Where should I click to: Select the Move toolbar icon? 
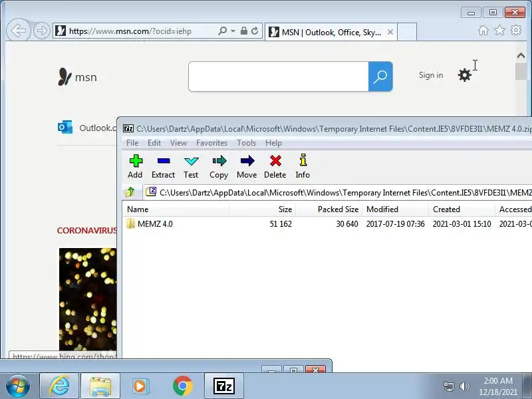click(247, 166)
